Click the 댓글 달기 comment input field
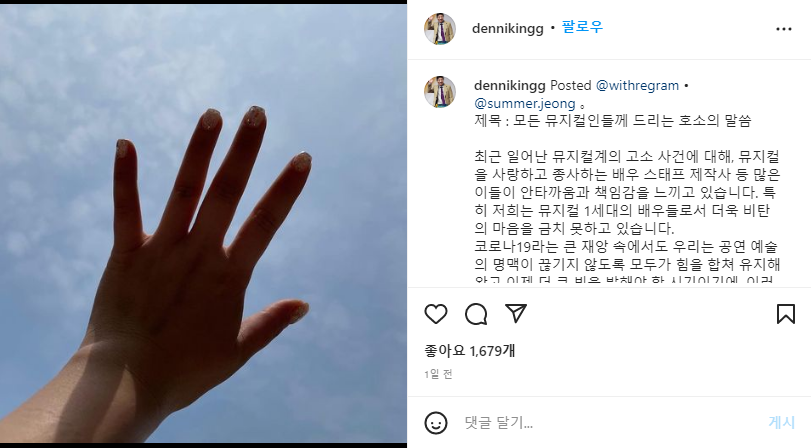The width and height of the screenshot is (811, 448). [x=610, y=423]
